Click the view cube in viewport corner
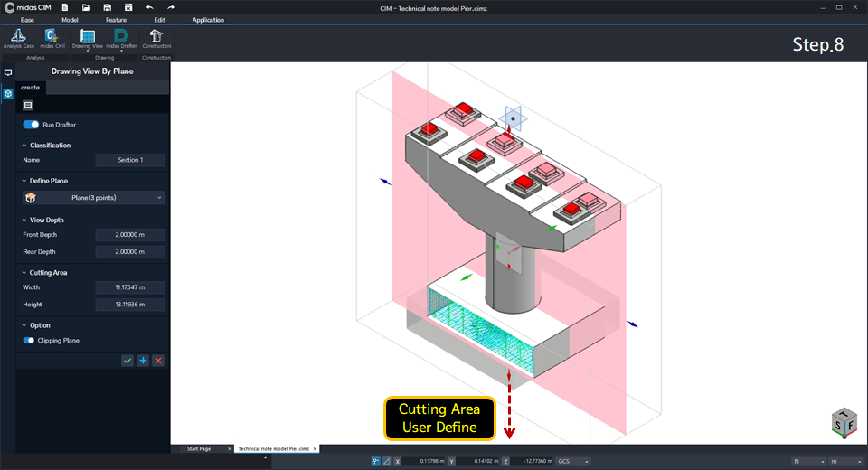Image resolution: width=868 pixels, height=470 pixels. coord(844,423)
